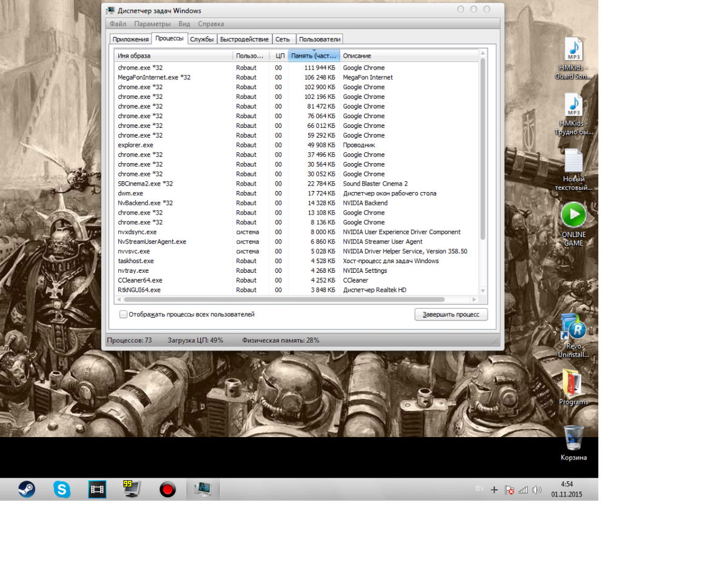Click the Завершить процесс button
Screen dimensions: 728x582
[451, 315]
